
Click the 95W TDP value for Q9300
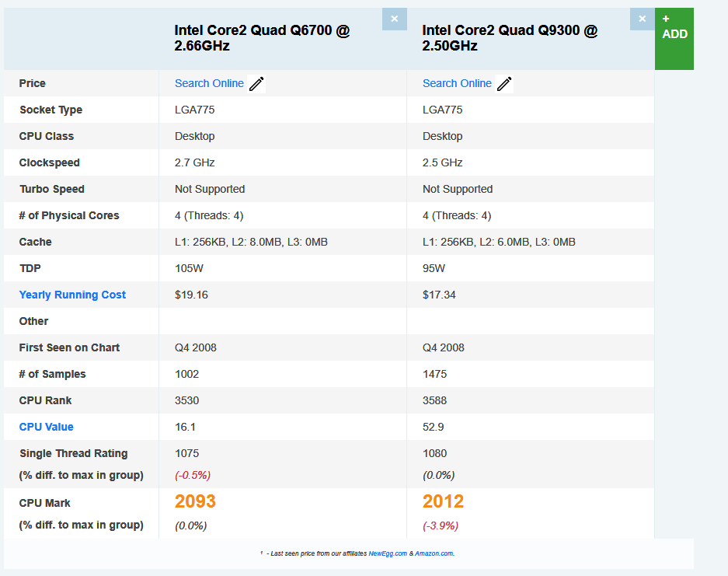434,268
